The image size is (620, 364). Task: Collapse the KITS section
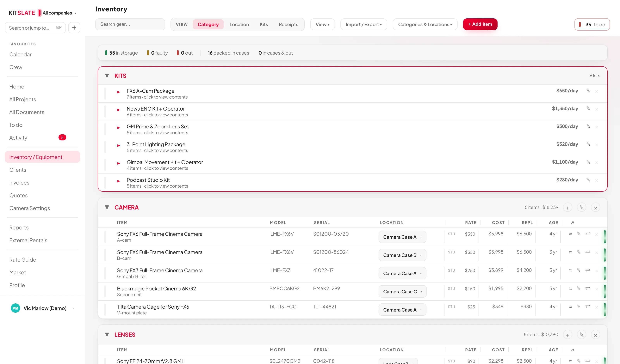click(107, 76)
